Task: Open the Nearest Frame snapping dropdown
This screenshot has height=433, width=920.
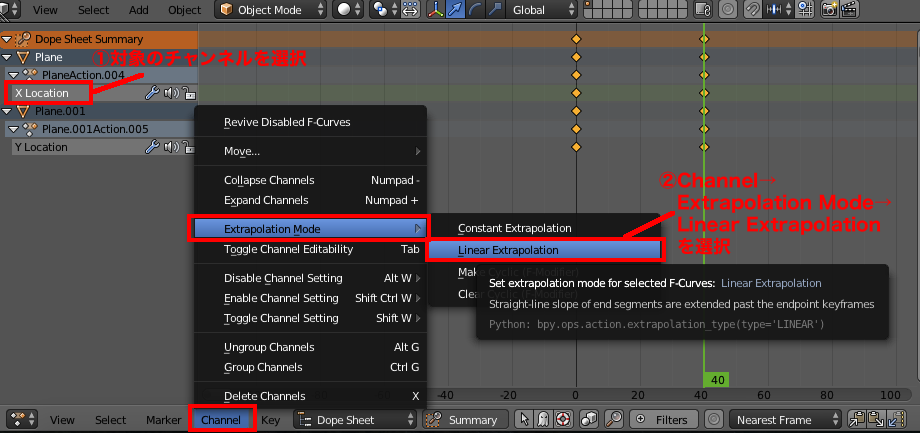Action: (x=786, y=420)
